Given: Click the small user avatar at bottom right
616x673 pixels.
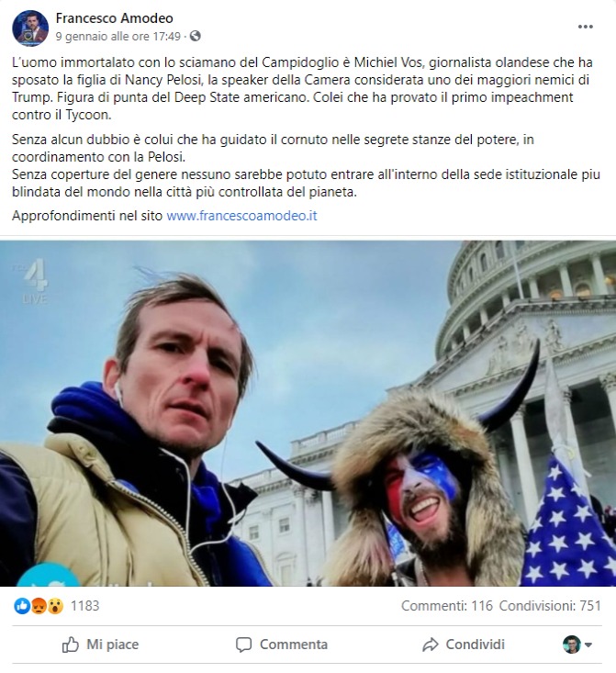Looking at the screenshot, I should tap(571, 645).
